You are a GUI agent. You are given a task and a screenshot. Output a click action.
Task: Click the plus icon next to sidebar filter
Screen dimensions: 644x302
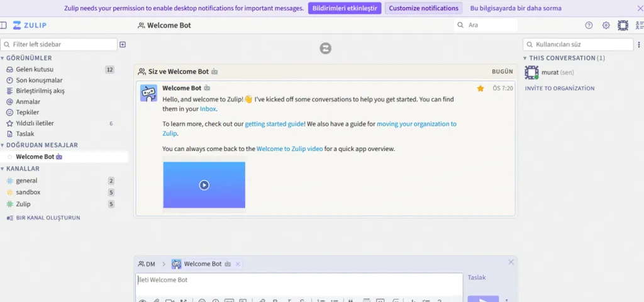tap(123, 45)
